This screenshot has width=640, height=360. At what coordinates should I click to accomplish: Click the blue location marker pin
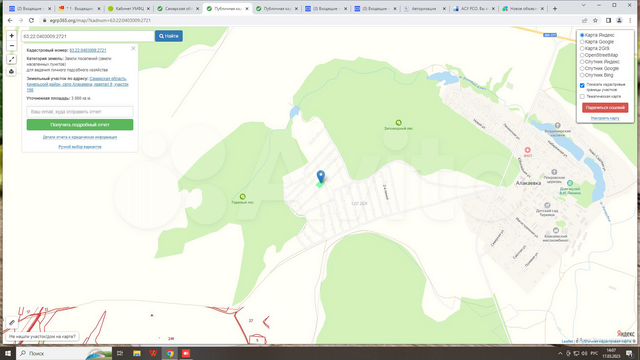pos(321,177)
